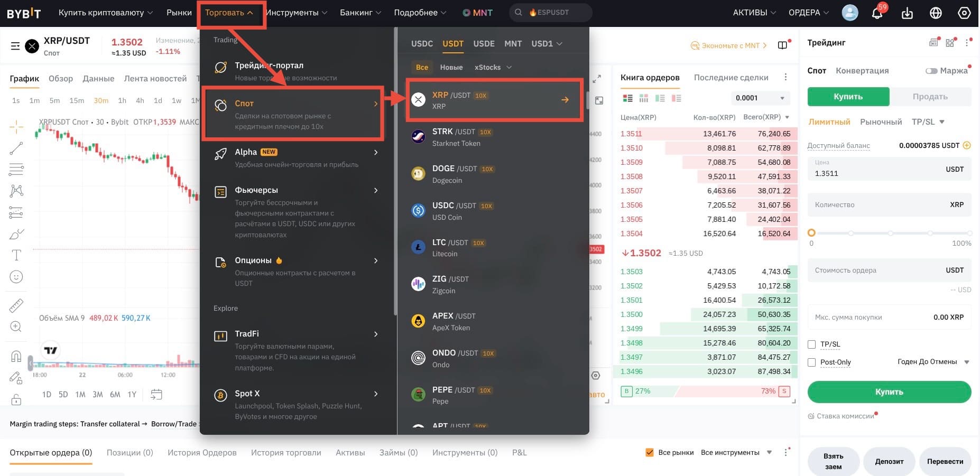This screenshot has height=476, width=980.
Task: Switch to the Последние сделки tab
Action: [x=731, y=78]
